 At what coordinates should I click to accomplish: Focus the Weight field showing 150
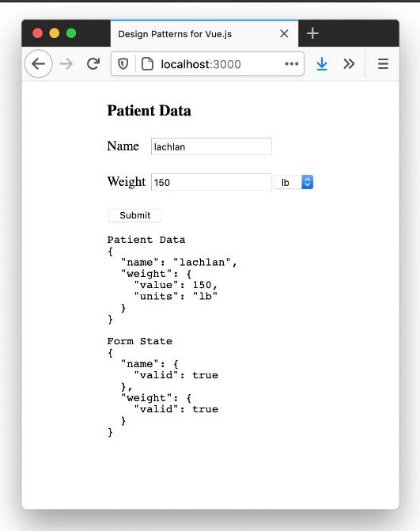tap(211, 182)
